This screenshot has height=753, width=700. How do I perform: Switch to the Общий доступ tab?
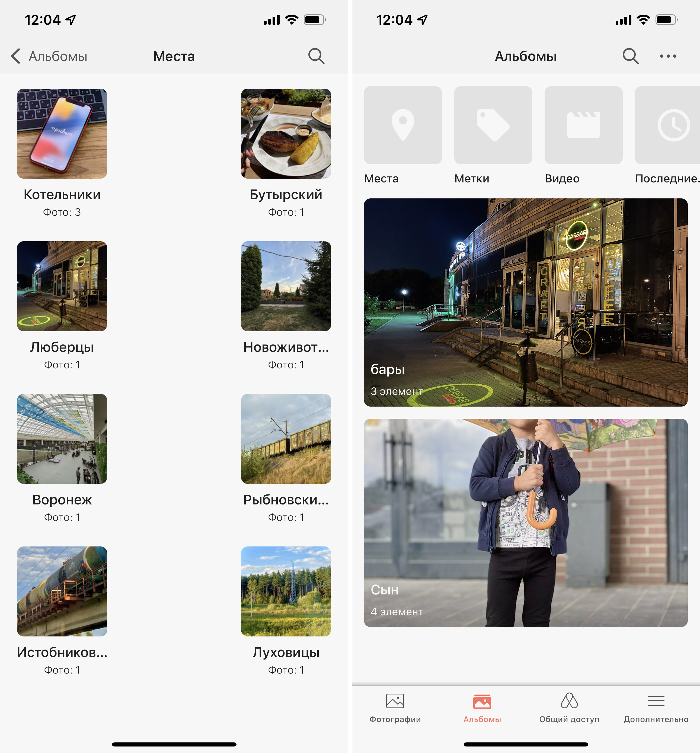(569, 707)
